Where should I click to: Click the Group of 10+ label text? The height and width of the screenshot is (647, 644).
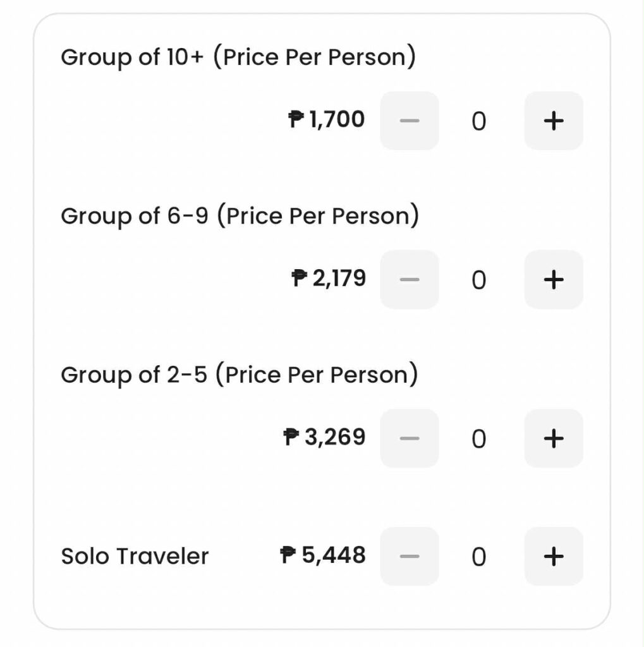pyautogui.click(x=238, y=57)
